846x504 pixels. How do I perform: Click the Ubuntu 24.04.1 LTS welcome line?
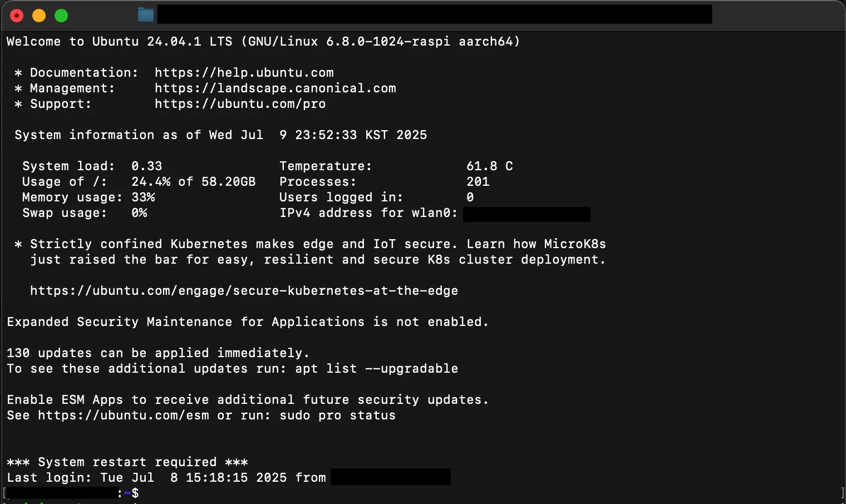point(263,41)
